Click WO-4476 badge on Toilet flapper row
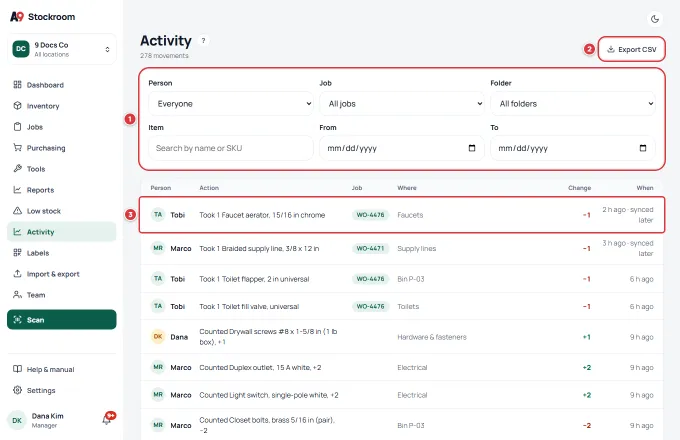The width and height of the screenshot is (680, 440). coord(370,279)
